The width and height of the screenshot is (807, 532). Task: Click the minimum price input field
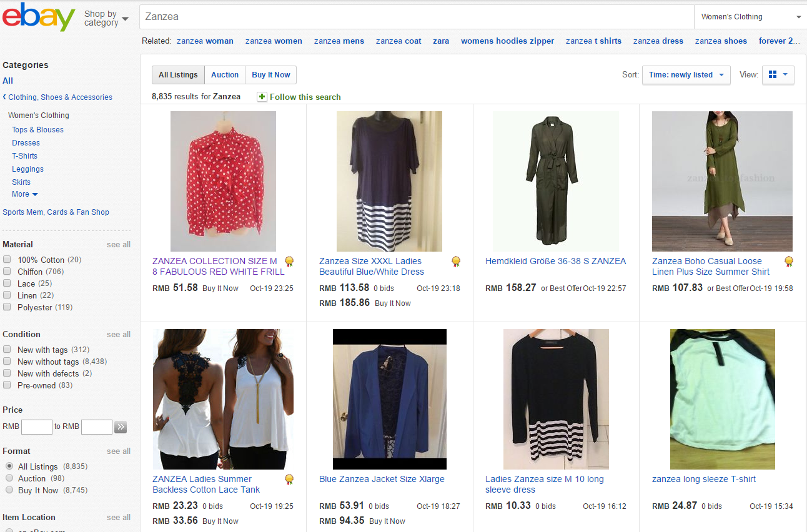[x=37, y=427]
